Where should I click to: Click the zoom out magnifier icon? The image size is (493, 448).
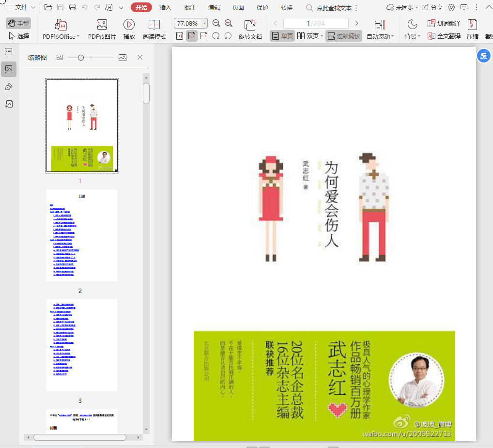(216, 23)
